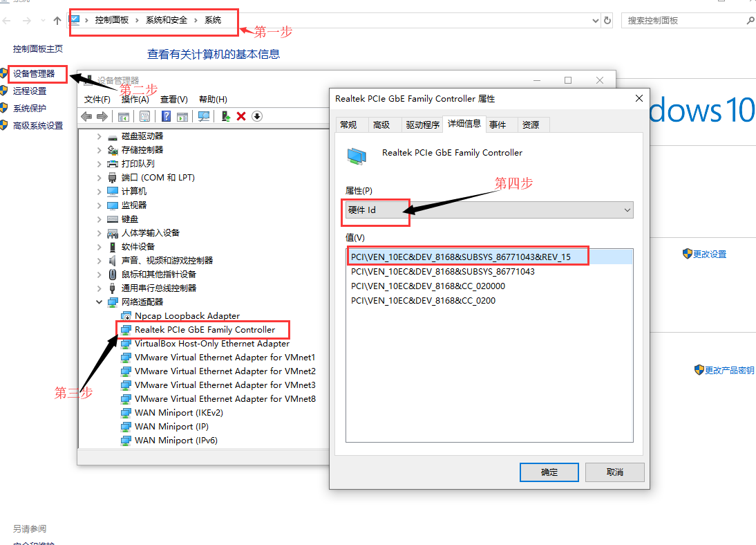Open the 文件(F) menu

pos(97,100)
